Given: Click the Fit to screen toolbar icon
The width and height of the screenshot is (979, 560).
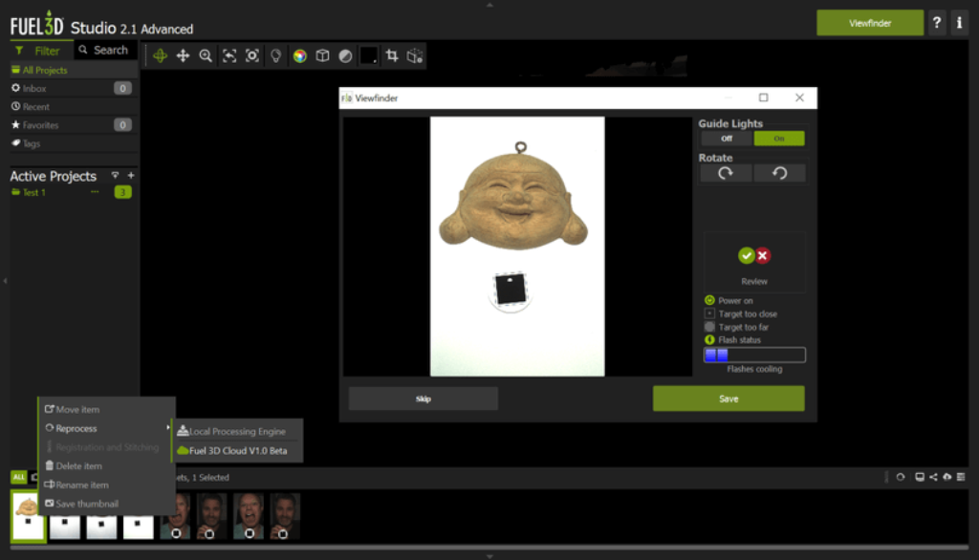Looking at the screenshot, I should [x=229, y=56].
